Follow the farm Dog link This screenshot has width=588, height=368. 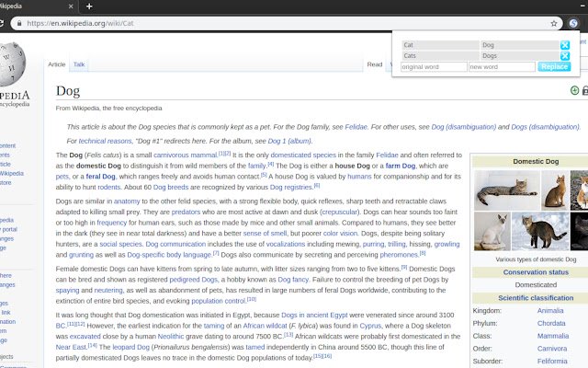(401, 166)
